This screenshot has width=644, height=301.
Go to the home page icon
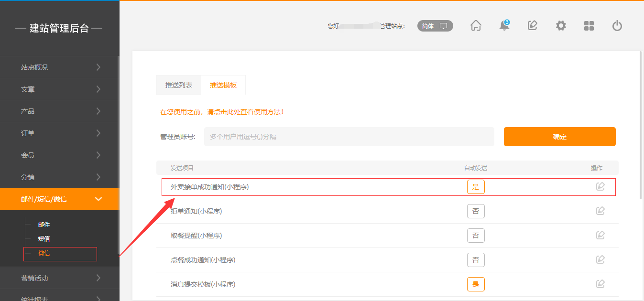[476, 26]
